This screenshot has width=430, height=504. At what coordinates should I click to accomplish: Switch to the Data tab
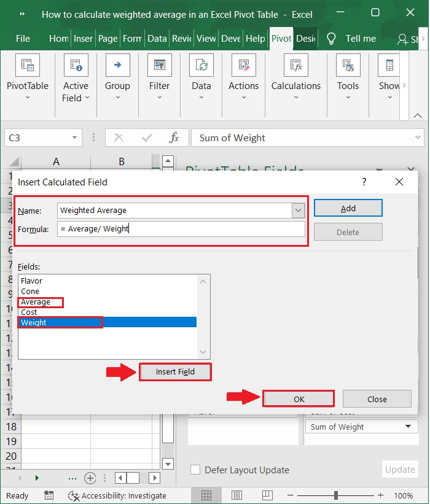pyautogui.click(x=157, y=39)
